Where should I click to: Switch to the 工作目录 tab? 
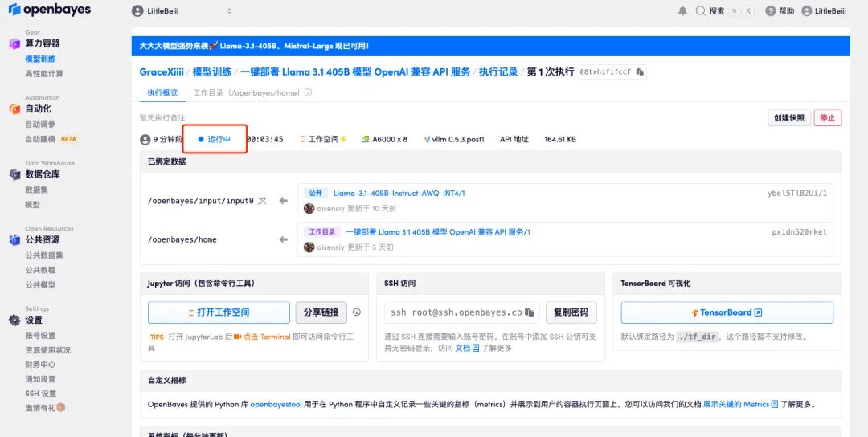[246, 92]
